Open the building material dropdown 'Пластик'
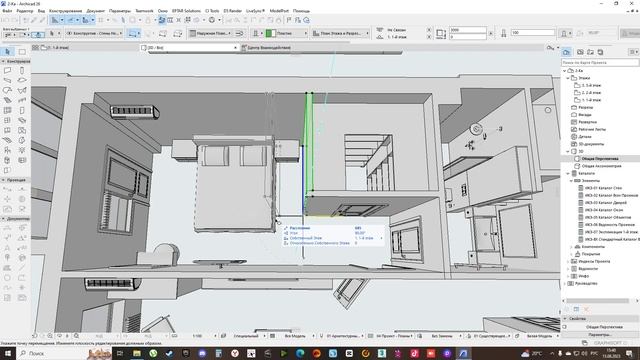Viewport: 640px width, 360px height. 286,33
